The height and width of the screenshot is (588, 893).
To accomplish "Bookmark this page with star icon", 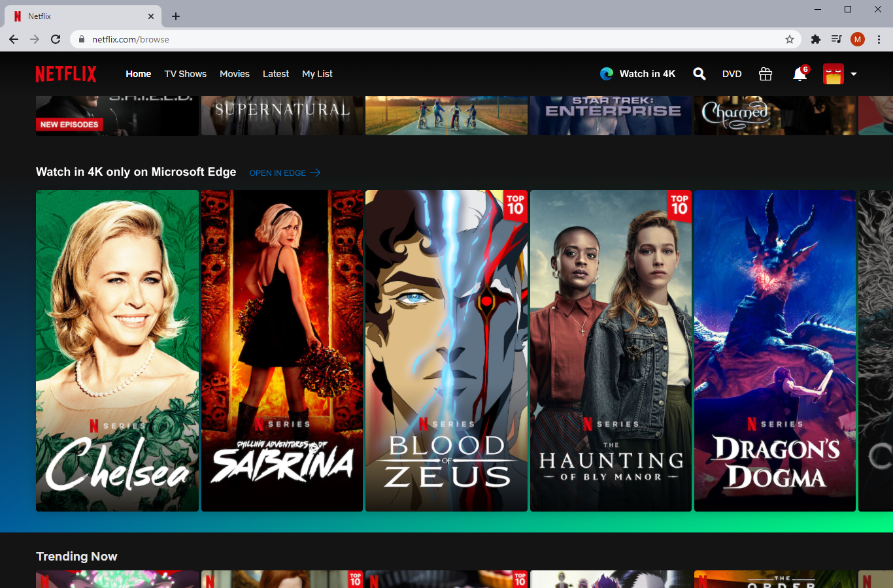I will 790,39.
